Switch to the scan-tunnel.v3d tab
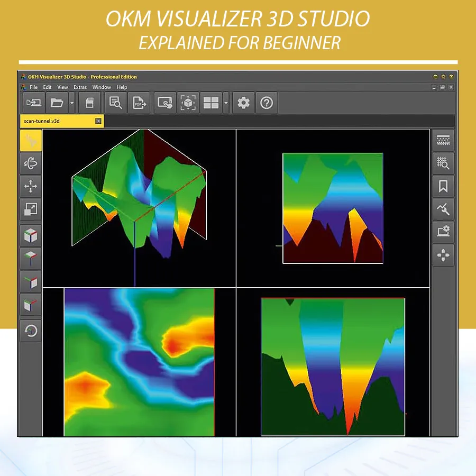Image resolution: width=476 pixels, height=476 pixels. [x=62, y=121]
